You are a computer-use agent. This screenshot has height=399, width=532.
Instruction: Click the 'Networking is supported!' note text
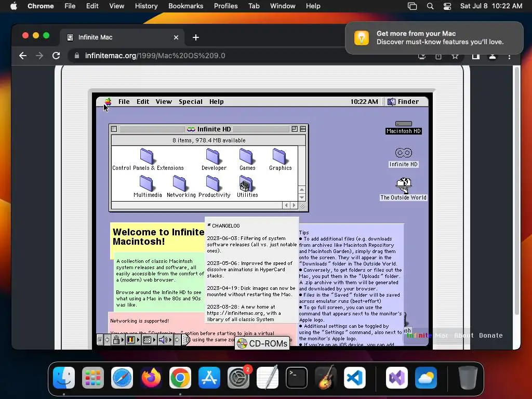(139, 321)
